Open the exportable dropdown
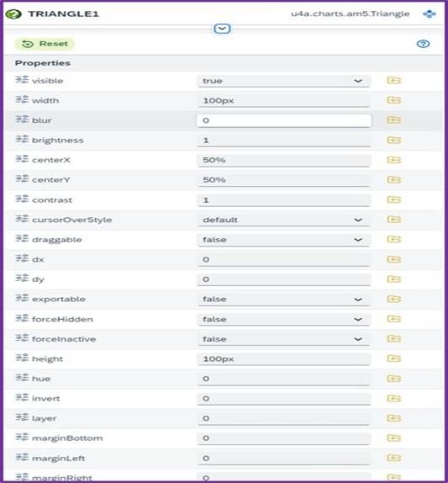448x483 pixels. 283,300
